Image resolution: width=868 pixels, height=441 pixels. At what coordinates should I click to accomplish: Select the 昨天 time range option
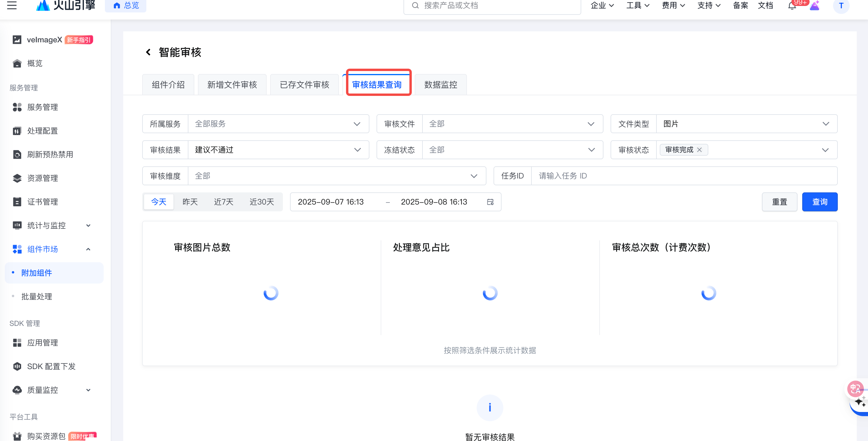[x=190, y=202]
